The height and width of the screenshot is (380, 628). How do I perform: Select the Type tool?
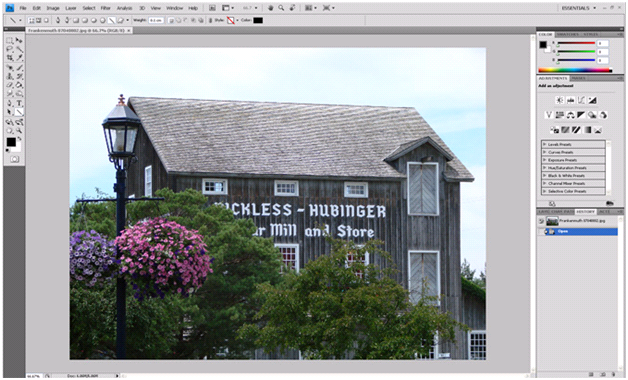point(19,103)
